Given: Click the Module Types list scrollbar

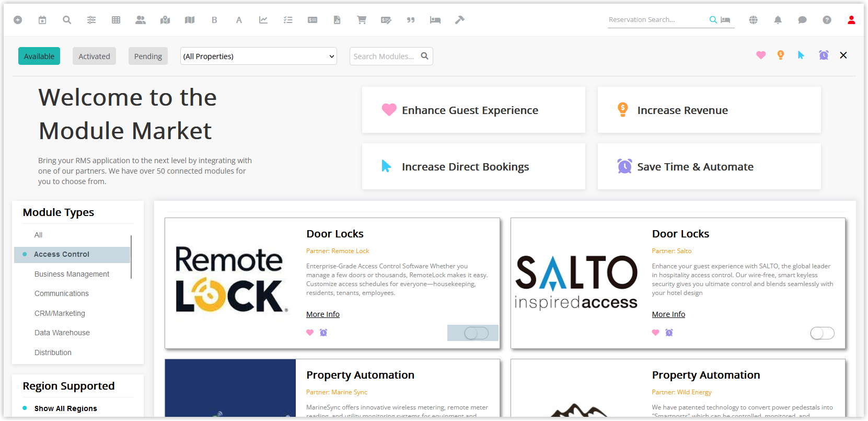Looking at the screenshot, I should coord(131,257).
